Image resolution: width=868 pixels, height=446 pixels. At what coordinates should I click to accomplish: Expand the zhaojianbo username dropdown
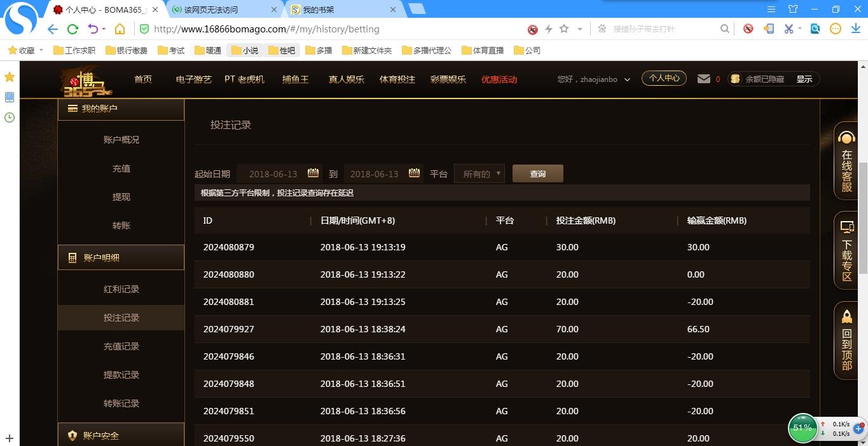pyautogui.click(x=627, y=79)
